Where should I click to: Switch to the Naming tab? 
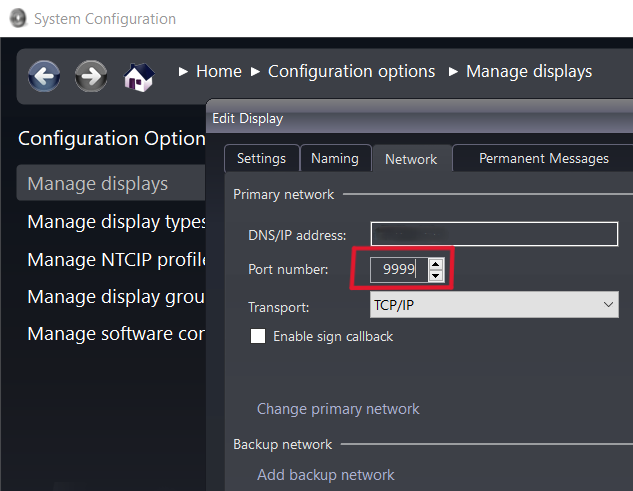(x=334, y=158)
